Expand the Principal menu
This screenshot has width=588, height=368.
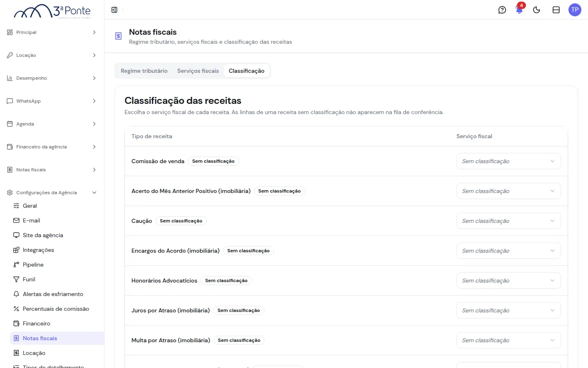52,32
